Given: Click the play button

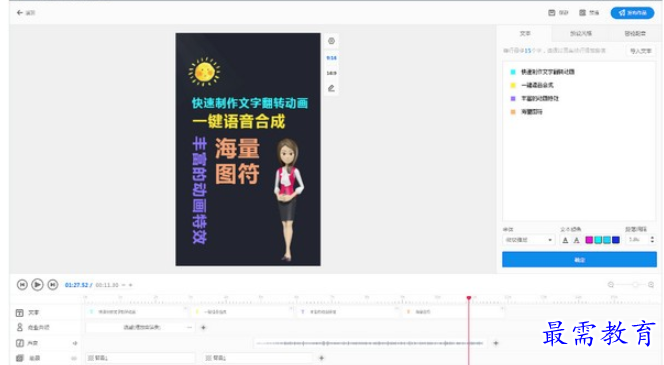Looking at the screenshot, I should point(37,285).
